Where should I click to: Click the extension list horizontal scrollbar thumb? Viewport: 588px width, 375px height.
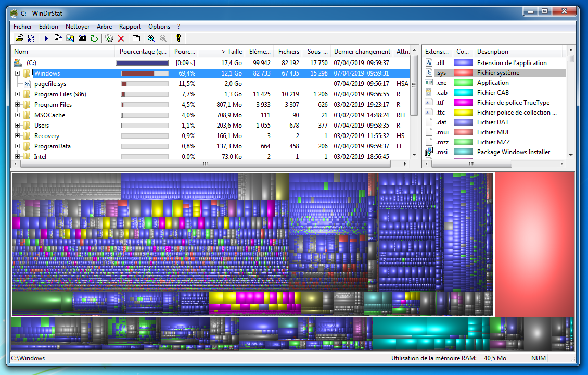[471, 164]
